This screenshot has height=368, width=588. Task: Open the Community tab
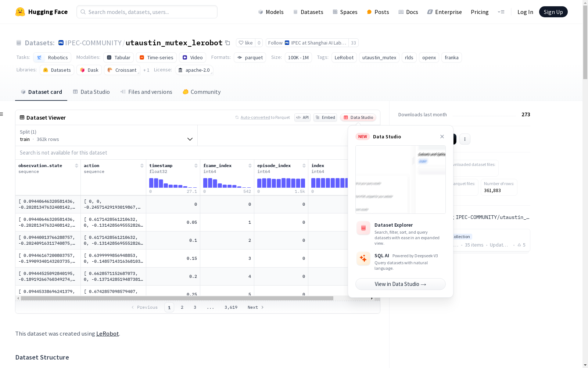(x=202, y=92)
